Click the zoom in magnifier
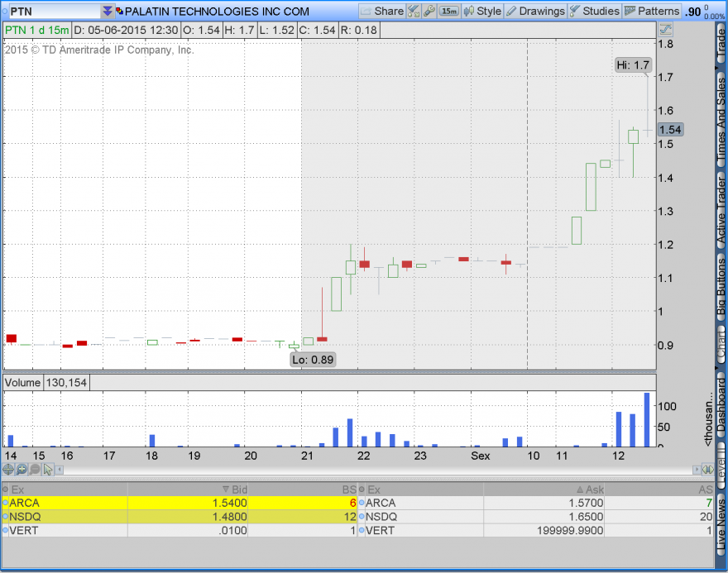Viewport: 728px width, 573px height. click(22, 470)
